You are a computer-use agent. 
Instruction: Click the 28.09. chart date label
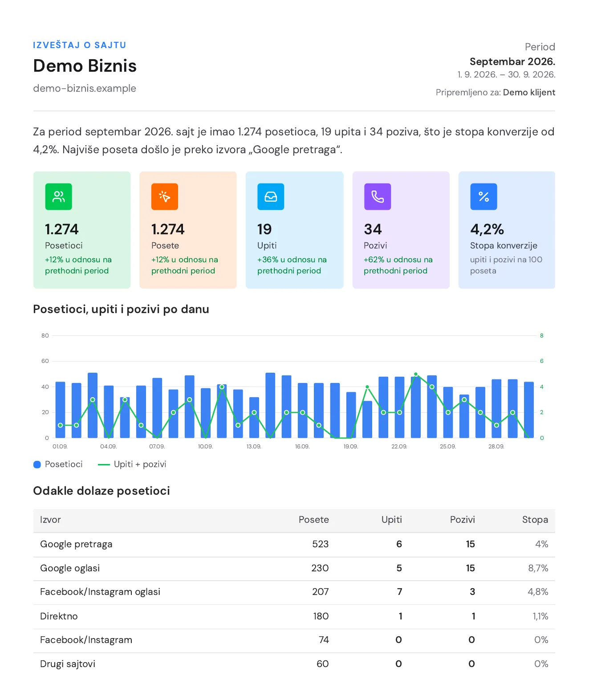tap(496, 446)
